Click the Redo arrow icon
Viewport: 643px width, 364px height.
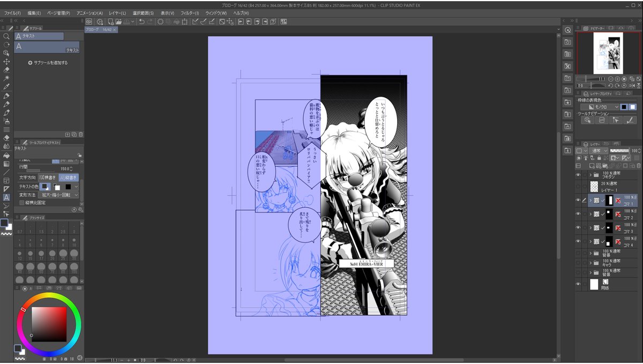coord(151,21)
